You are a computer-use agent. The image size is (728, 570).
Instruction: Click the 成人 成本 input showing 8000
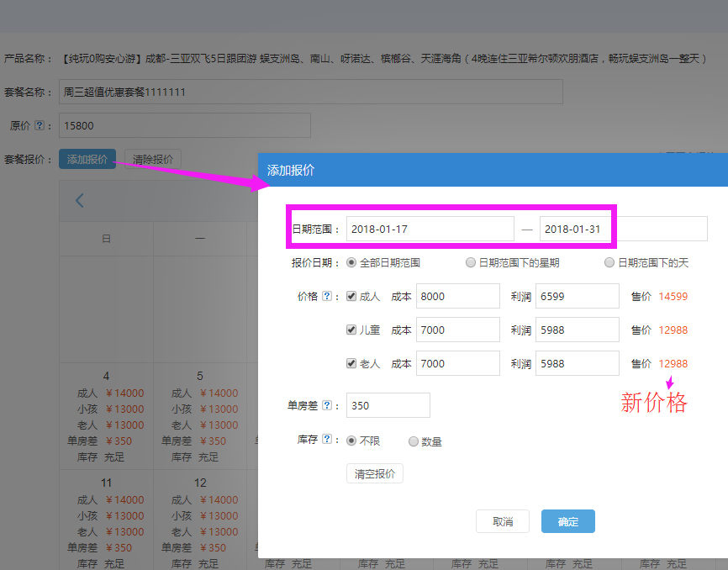[x=457, y=296]
